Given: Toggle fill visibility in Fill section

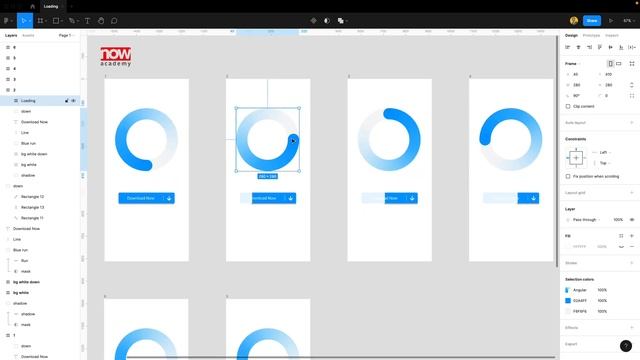Looking at the screenshot, I should [621, 247].
